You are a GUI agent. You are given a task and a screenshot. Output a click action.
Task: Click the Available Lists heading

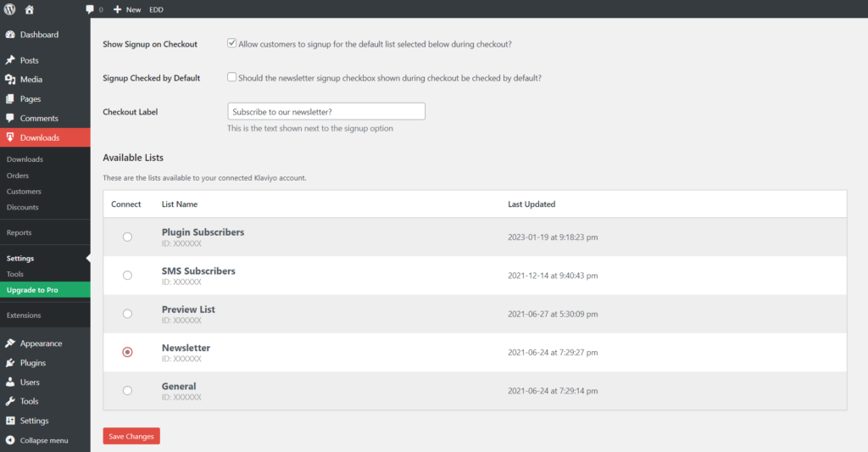click(x=133, y=158)
